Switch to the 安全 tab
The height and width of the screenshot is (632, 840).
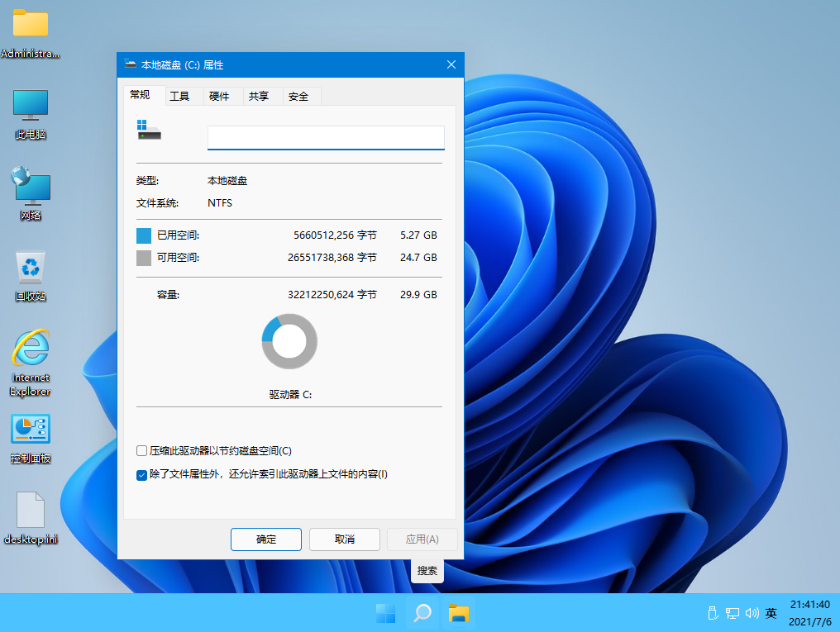tap(300, 95)
